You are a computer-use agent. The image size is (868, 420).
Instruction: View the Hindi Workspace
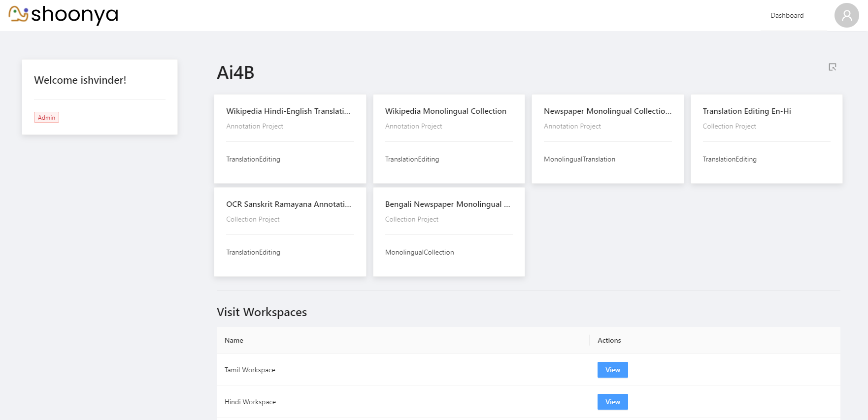pos(612,402)
